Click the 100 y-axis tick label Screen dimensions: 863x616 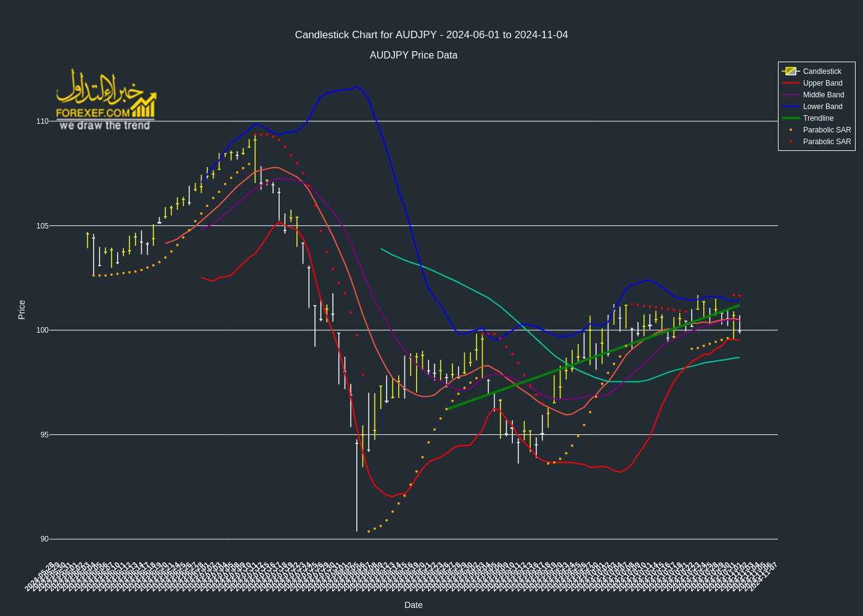pos(42,330)
